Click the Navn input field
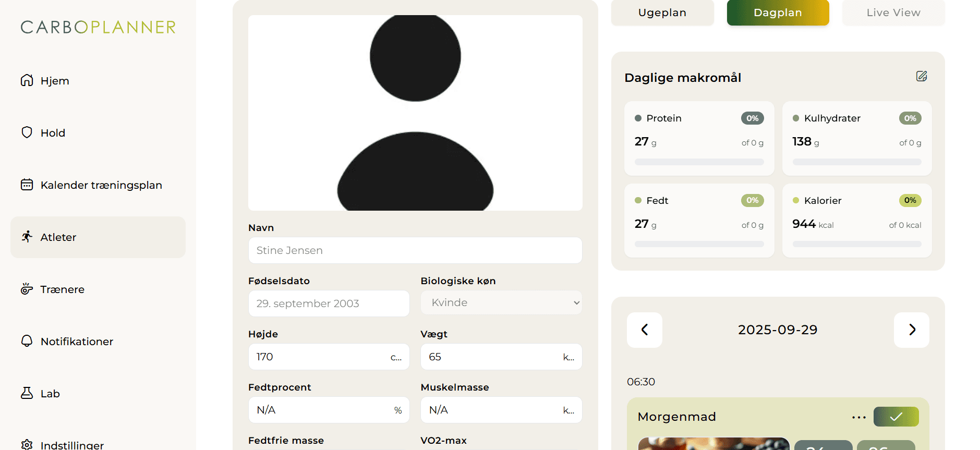980x450 pixels. 415,250
